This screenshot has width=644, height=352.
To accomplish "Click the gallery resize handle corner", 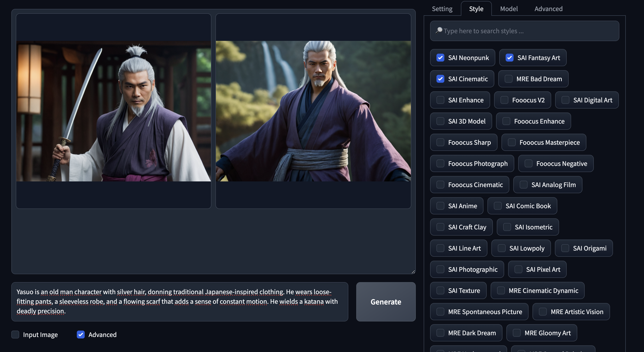I will tap(413, 272).
